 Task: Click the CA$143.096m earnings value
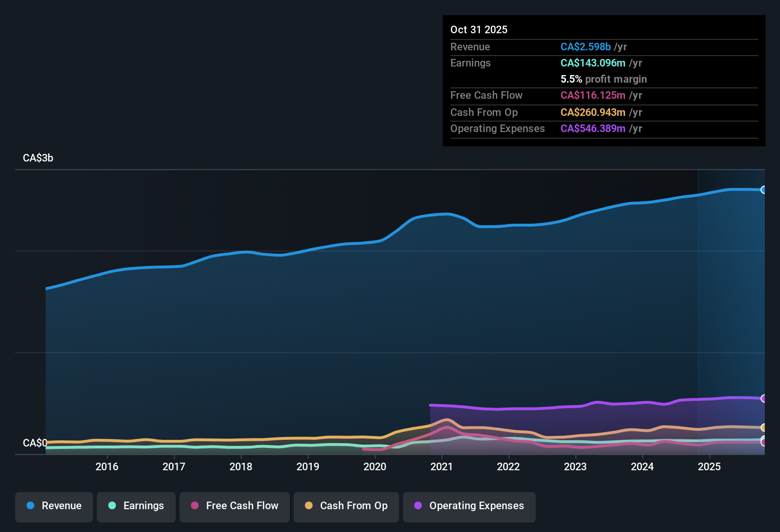593,63
